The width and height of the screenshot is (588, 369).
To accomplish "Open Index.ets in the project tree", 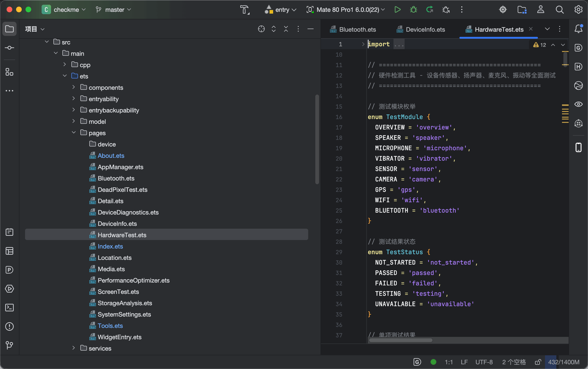I will (110, 246).
